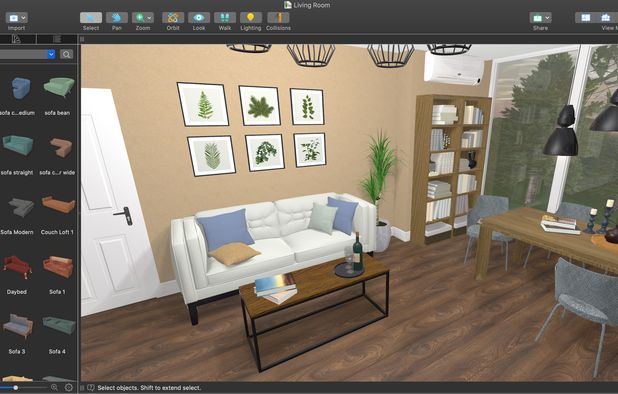Viewport: 618px width, 394px height.
Task: Click the status bar help bubble icon
Action: coord(91,388)
